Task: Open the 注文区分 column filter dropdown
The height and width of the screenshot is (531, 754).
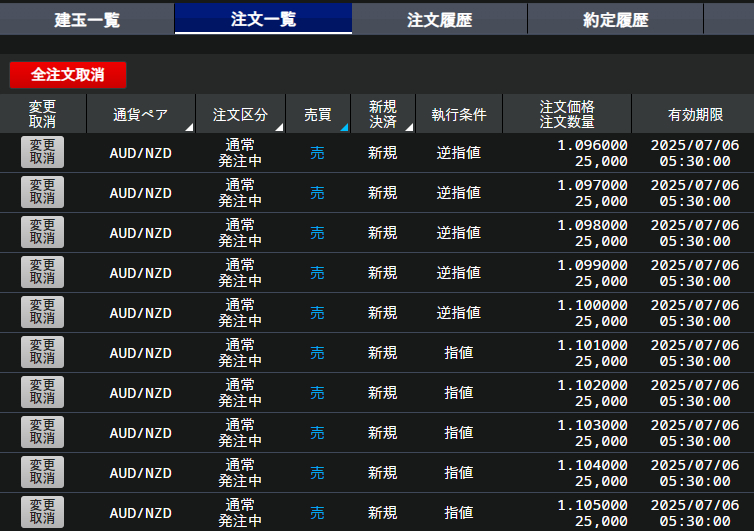Action: tap(279, 127)
